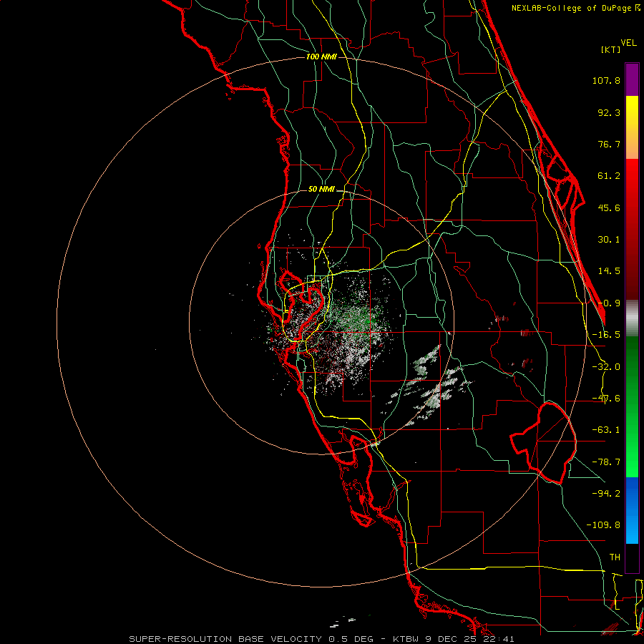644x644 pixels.
Task: Select the -94.2 velocity scale value
Action: pos(606,493)
